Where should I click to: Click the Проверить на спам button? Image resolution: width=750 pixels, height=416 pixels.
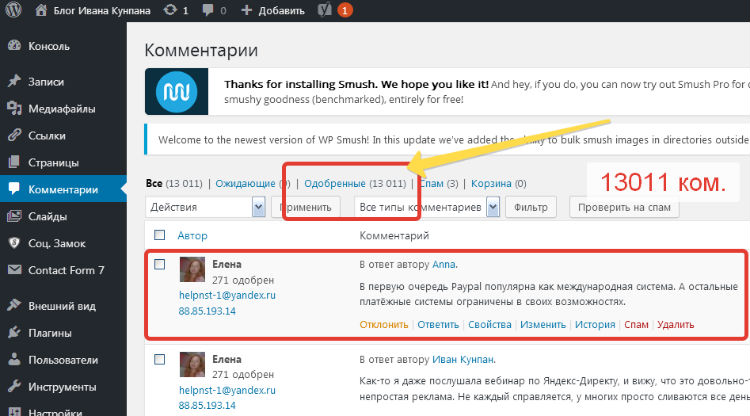(x=624, y=207)
